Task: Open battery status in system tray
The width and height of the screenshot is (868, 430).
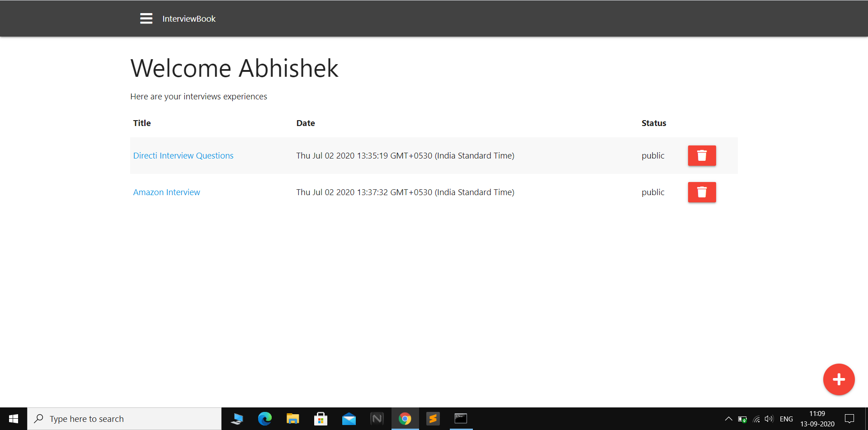Action: 742,419
